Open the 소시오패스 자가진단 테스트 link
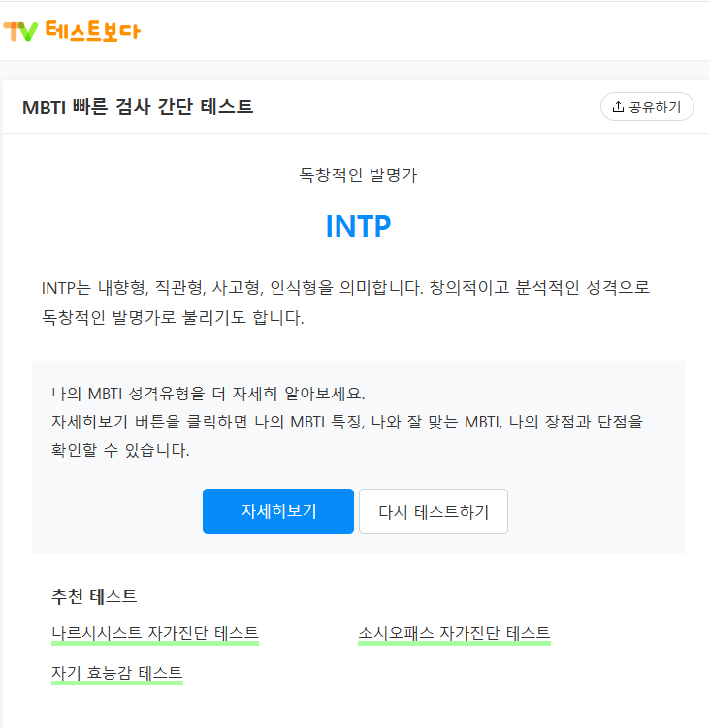Image resolution: width=709 pixels, height=728 pixels. tap(454, 633)
